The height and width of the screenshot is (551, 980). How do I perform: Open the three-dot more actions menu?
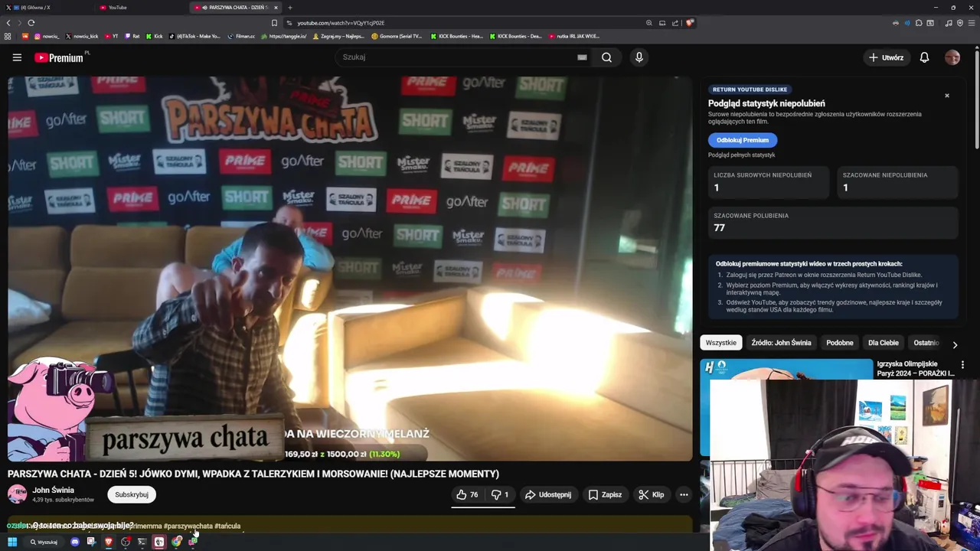click(x=684, y=495)
